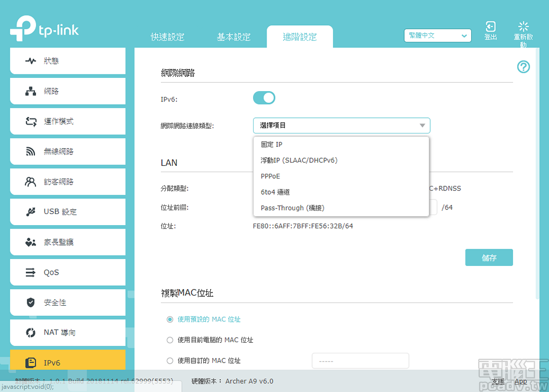Click the custom MAC address input field
This screenshot has height=392, width=549.
click(x=360, y=361)
